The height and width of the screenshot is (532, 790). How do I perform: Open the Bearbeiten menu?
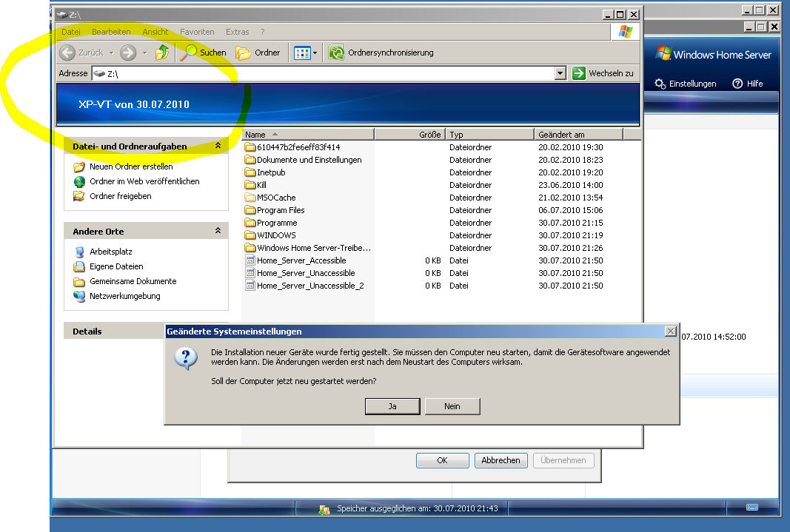pyautogui.click(x=111, y=32)
